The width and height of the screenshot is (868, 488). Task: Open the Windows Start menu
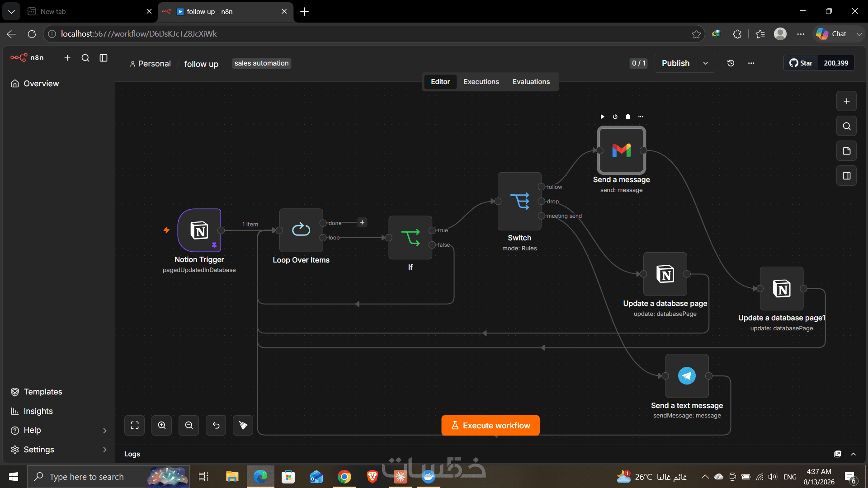[x=14, y=477]
